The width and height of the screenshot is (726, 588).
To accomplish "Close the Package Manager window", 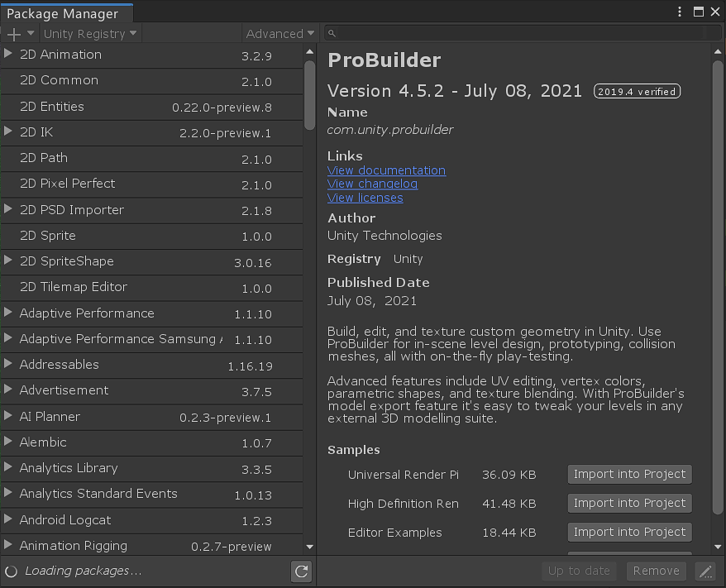I will tap(715, 12).
